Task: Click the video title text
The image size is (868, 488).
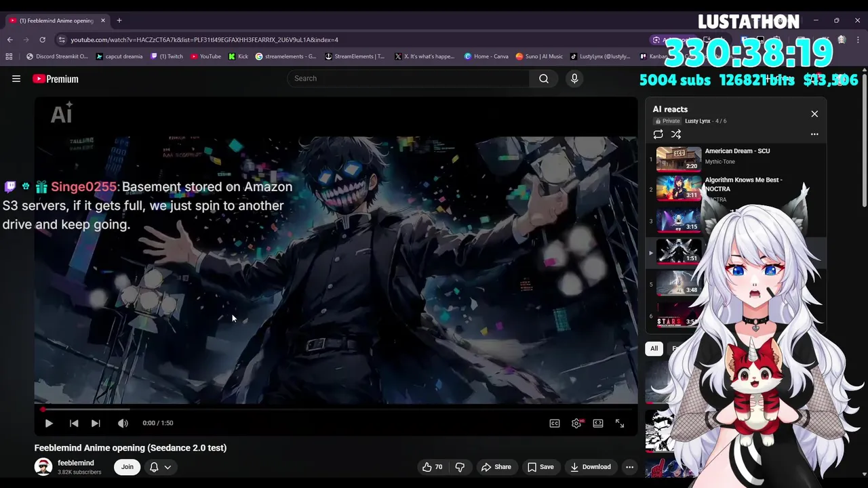Action: (x=130, y=447)
